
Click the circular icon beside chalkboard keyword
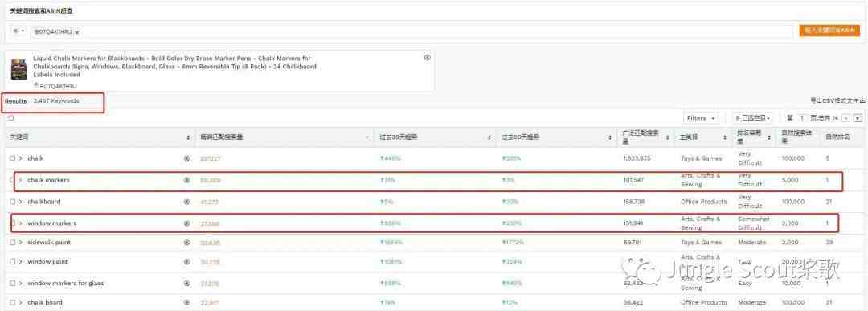(x=186, y=202)
